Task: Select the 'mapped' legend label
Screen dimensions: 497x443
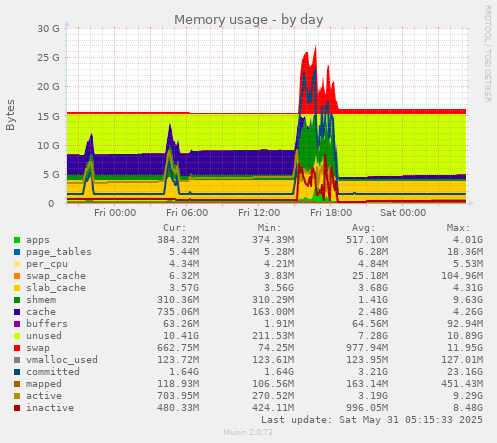Action: (x=44, y=384)
